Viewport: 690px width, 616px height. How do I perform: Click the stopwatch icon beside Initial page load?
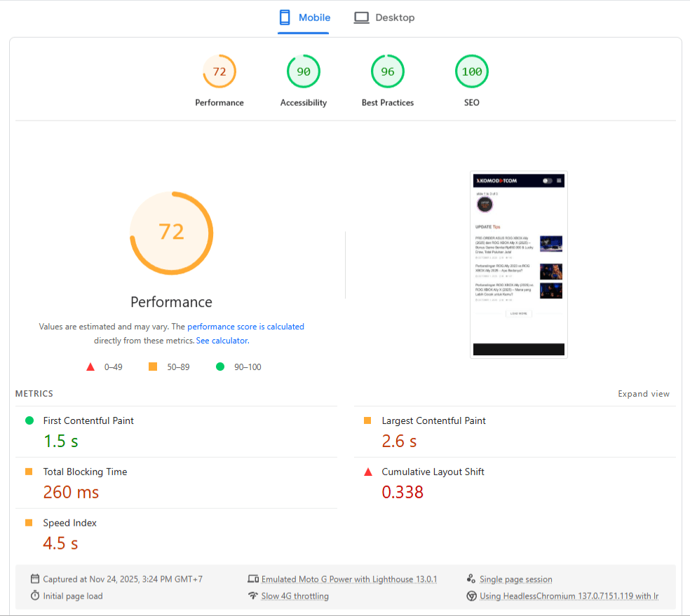click(x=35, y=596)
